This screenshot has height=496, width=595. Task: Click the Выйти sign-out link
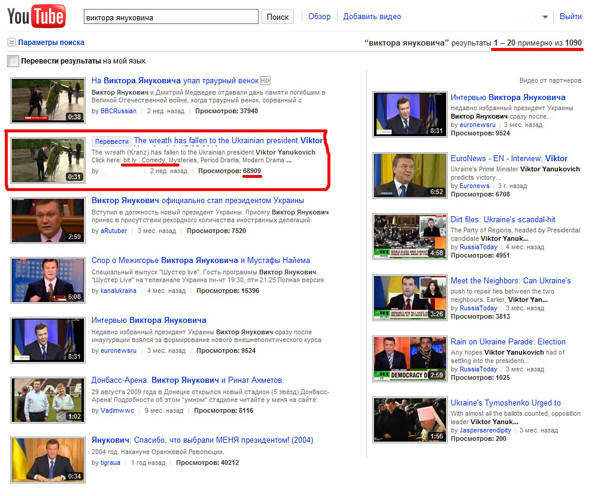tap(570, 16)
